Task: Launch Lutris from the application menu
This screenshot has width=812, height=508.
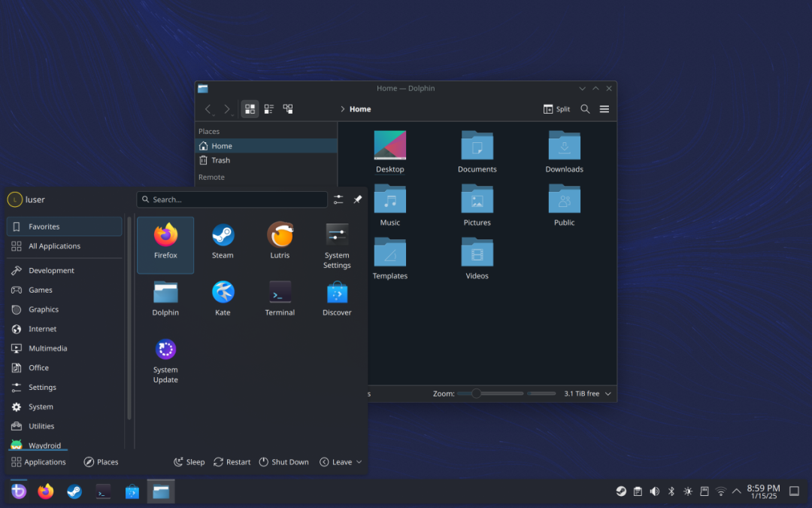Action: pos(280,242)
